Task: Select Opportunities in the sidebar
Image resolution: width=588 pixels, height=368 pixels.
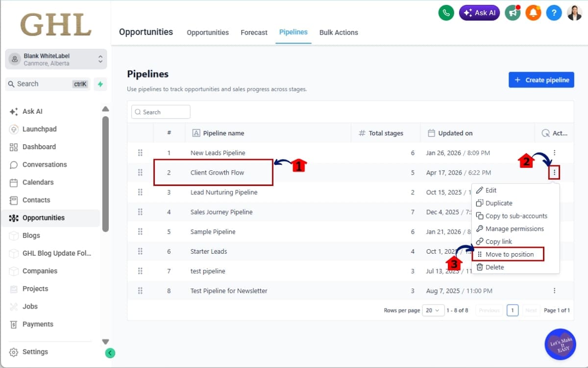Action: coord(44,218)
